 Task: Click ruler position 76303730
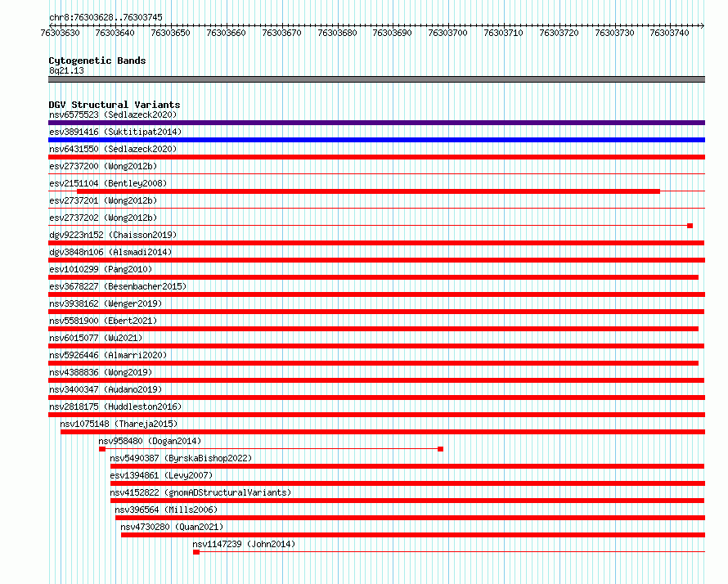pyautogui.click(x=615, y=33)
